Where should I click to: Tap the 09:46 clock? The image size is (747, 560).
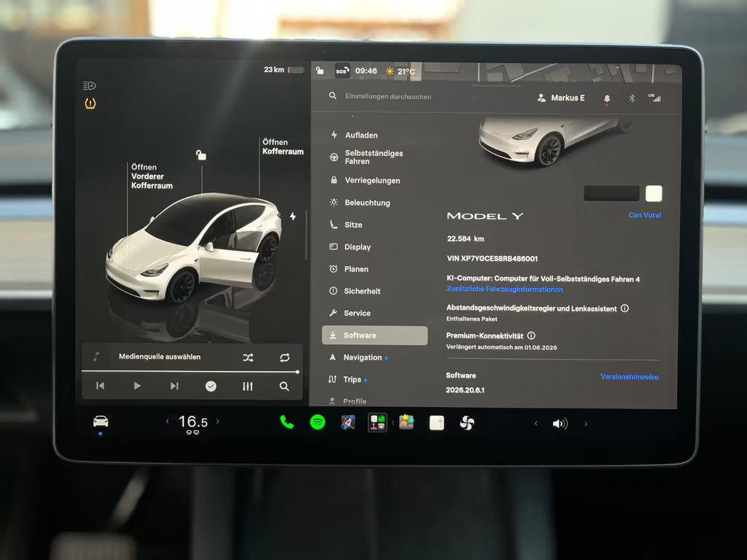pos(366,71)
